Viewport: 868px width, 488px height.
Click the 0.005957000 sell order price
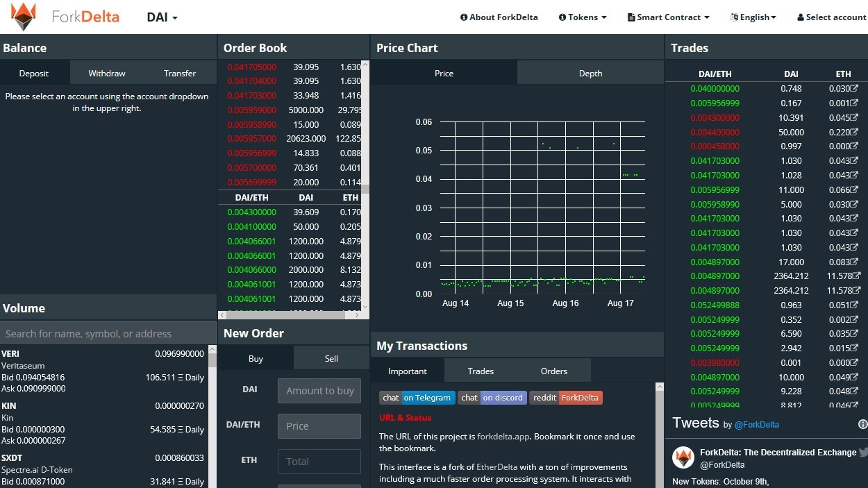coord(251,139)
